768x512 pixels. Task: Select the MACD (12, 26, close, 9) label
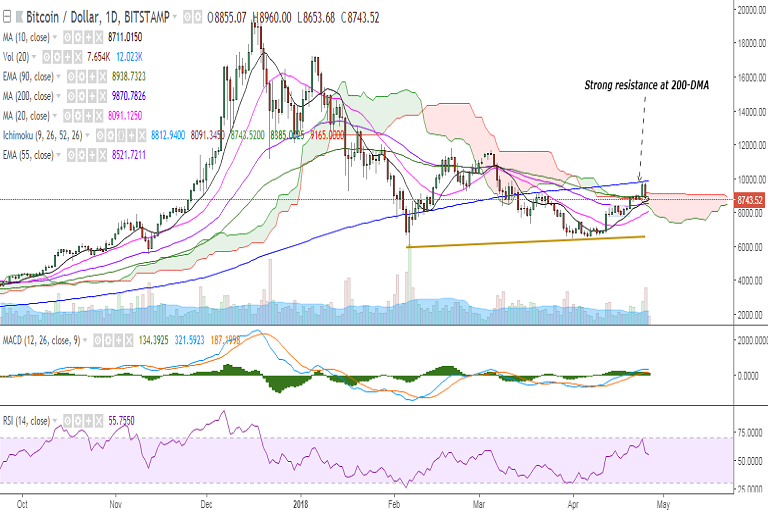point(42,341)
